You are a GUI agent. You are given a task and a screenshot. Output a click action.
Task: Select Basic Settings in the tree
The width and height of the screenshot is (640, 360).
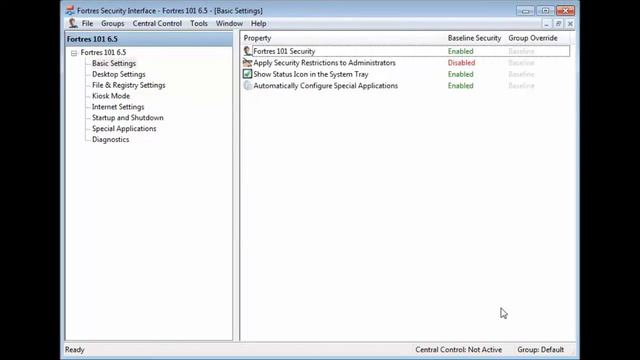114,63
